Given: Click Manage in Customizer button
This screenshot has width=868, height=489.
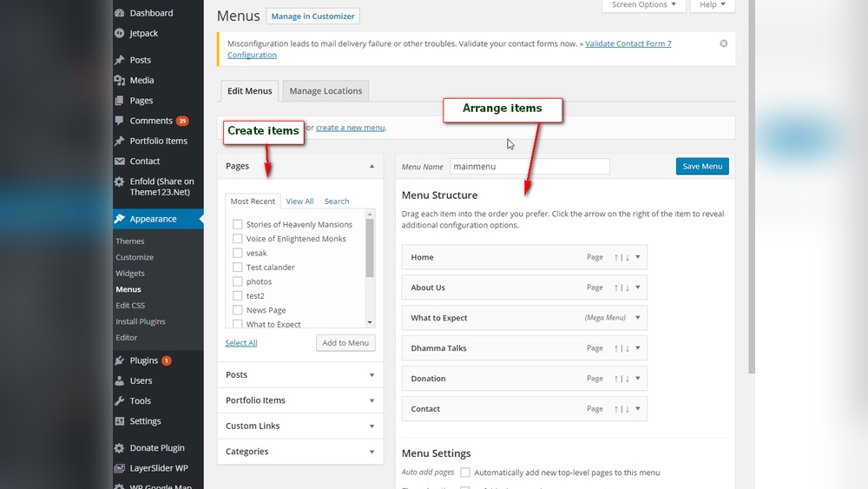Looking at the screenshot, I should [x=312, y=16].
